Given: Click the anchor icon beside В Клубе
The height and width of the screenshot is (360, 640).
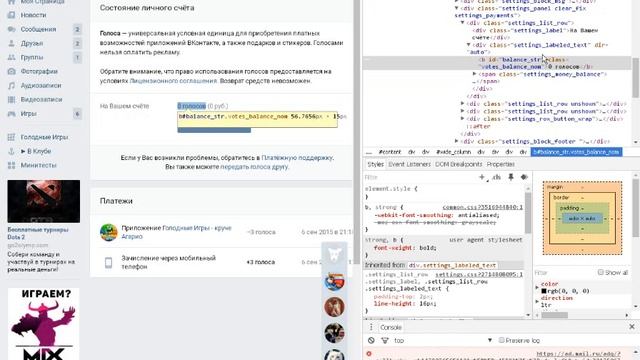Looking at the screenshot, I should coord(11,151).
